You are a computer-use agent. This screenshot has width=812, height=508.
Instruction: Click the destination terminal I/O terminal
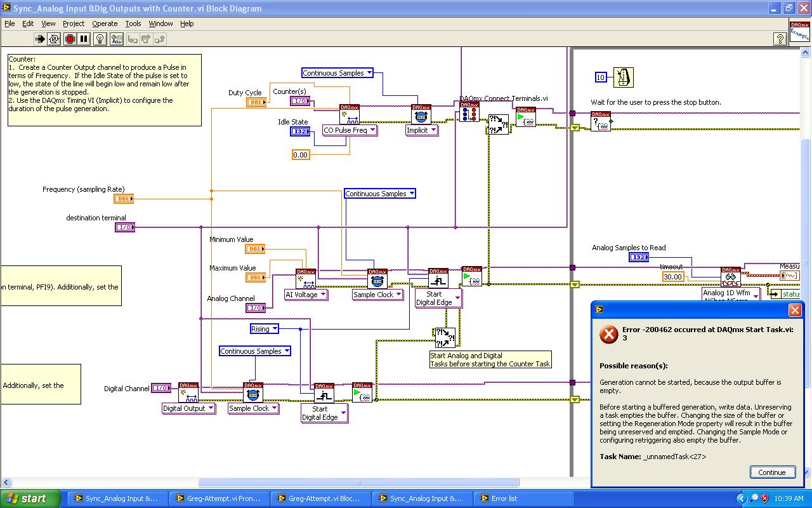tap(125, 227)
